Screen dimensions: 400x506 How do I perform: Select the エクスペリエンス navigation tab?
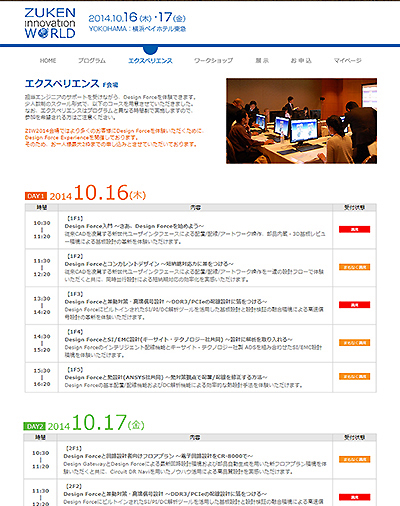click(150, 61)
